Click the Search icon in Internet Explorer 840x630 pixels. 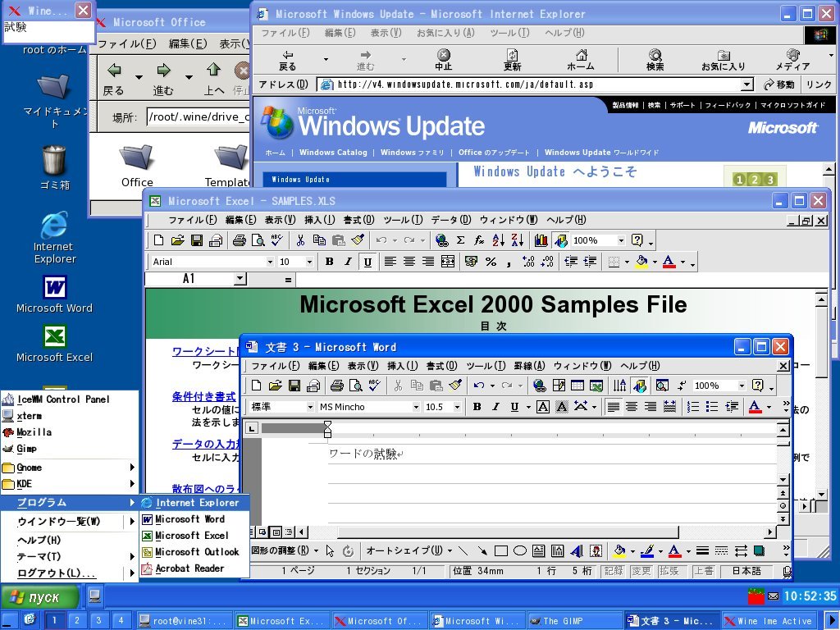coord(655,60)
